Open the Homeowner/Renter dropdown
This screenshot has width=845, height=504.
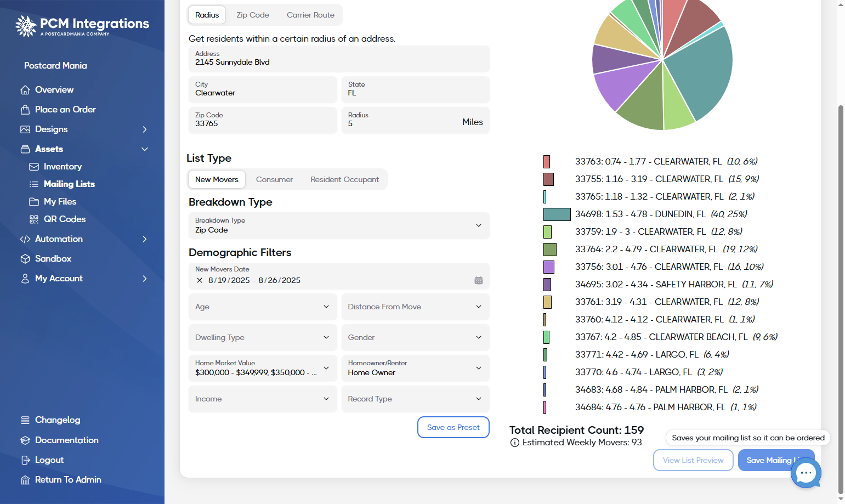pos(416,368)
